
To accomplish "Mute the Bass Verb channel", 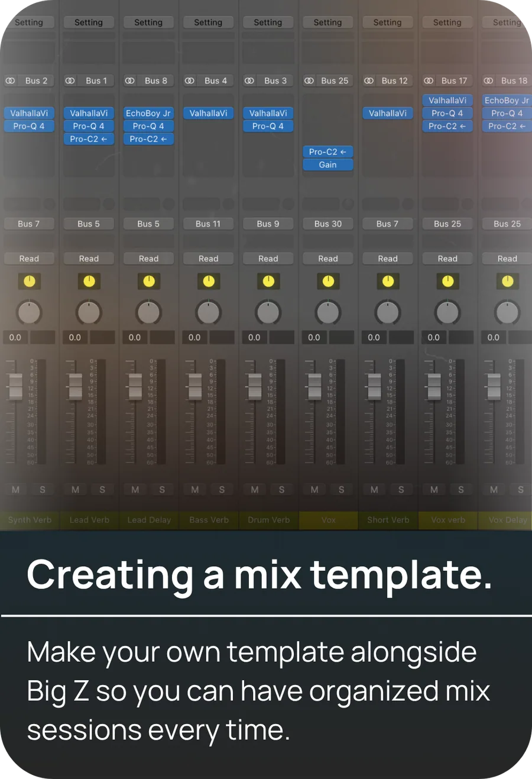I will (195, 489).
